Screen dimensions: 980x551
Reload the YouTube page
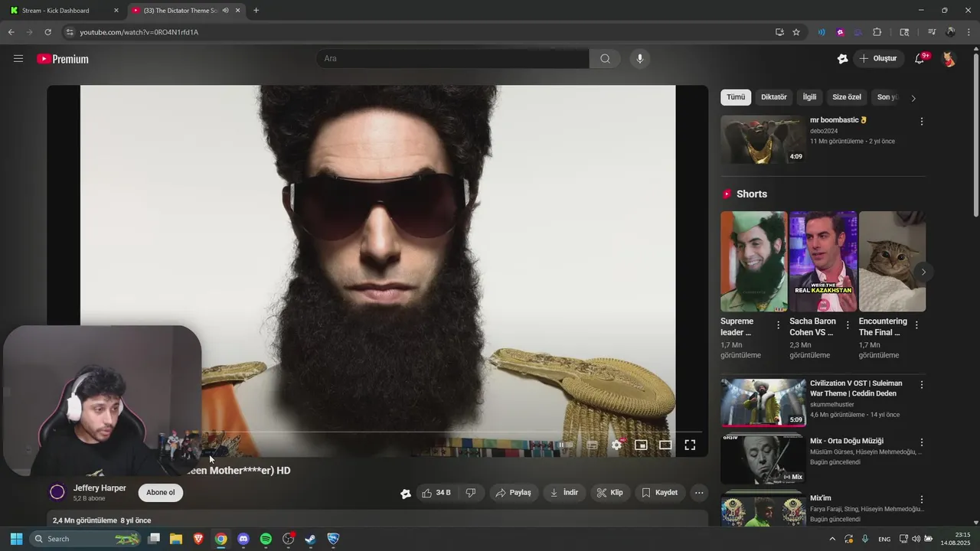(47, 32)
